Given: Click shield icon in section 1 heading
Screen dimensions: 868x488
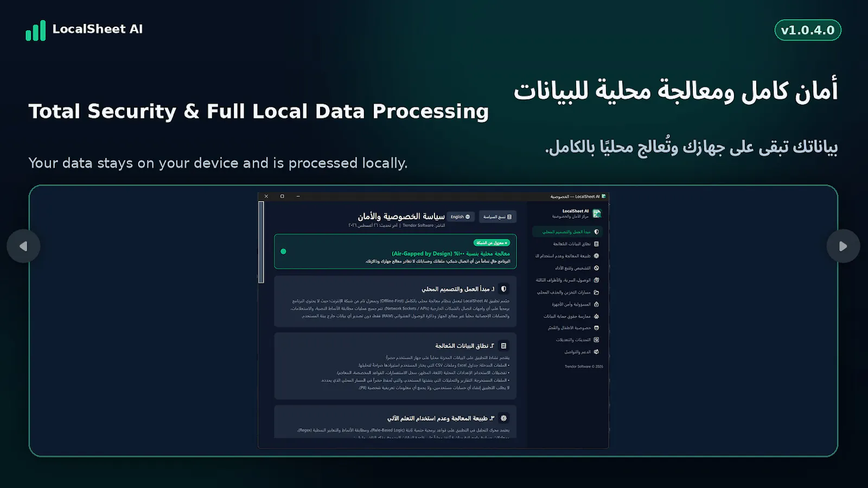Looking at the screenshot, I should click(503, 289).
